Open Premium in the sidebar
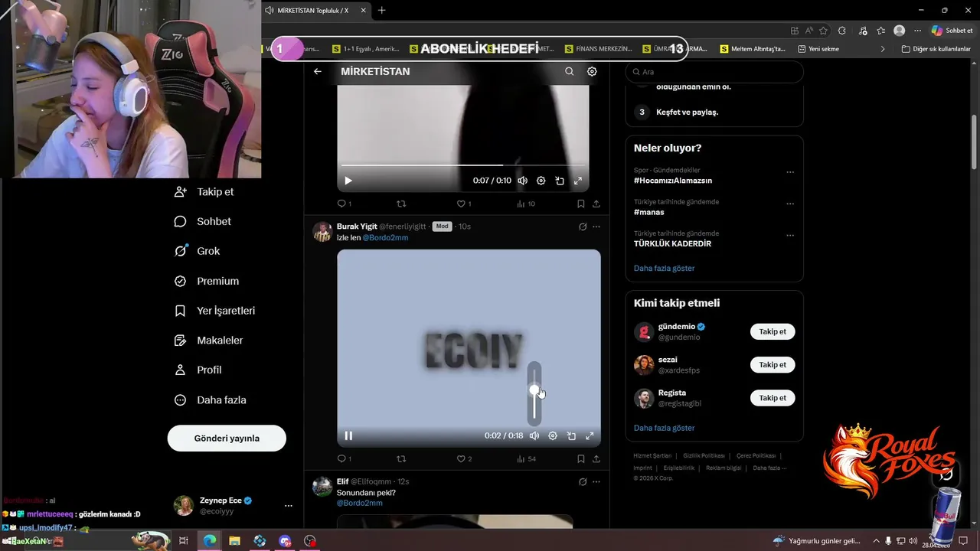This screenshot has height=551, width=980. (207, 281)
